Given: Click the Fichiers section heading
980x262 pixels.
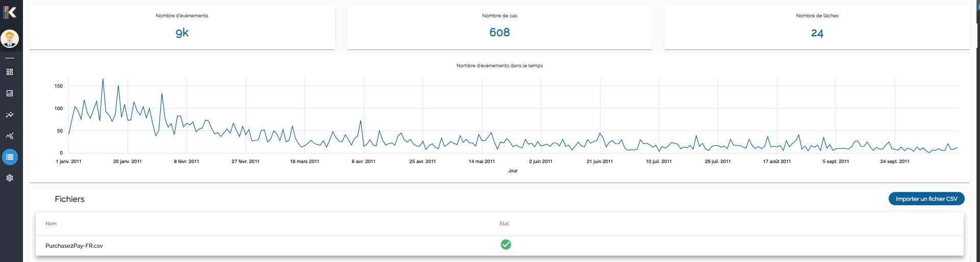Looking at the screenshot, I should pos(69,199).
